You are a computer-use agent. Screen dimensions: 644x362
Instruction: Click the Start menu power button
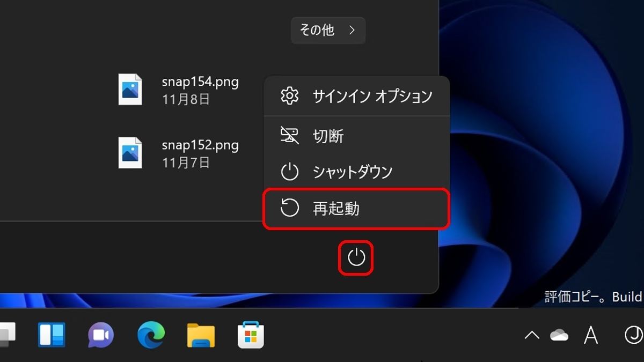356,258
